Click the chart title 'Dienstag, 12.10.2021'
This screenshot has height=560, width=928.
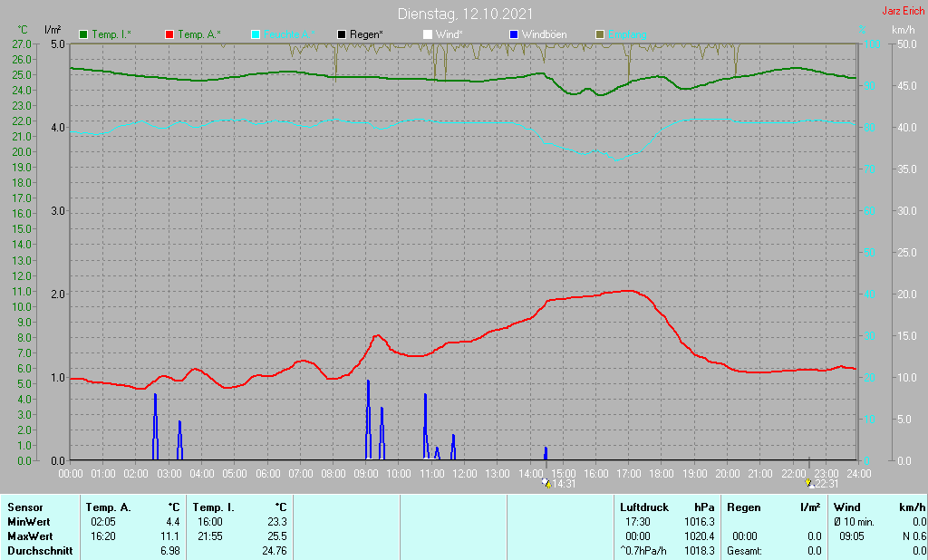click(465, 14)
